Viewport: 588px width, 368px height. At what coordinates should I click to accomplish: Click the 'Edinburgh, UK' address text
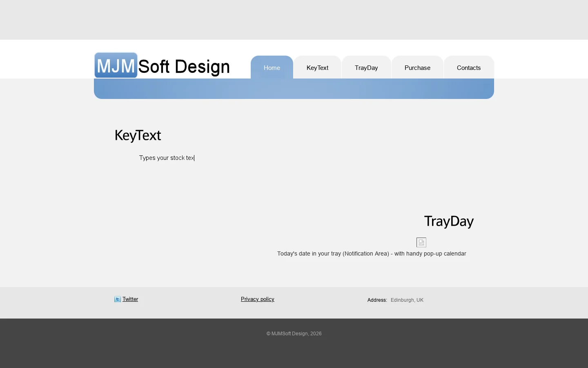click(407, 300)
